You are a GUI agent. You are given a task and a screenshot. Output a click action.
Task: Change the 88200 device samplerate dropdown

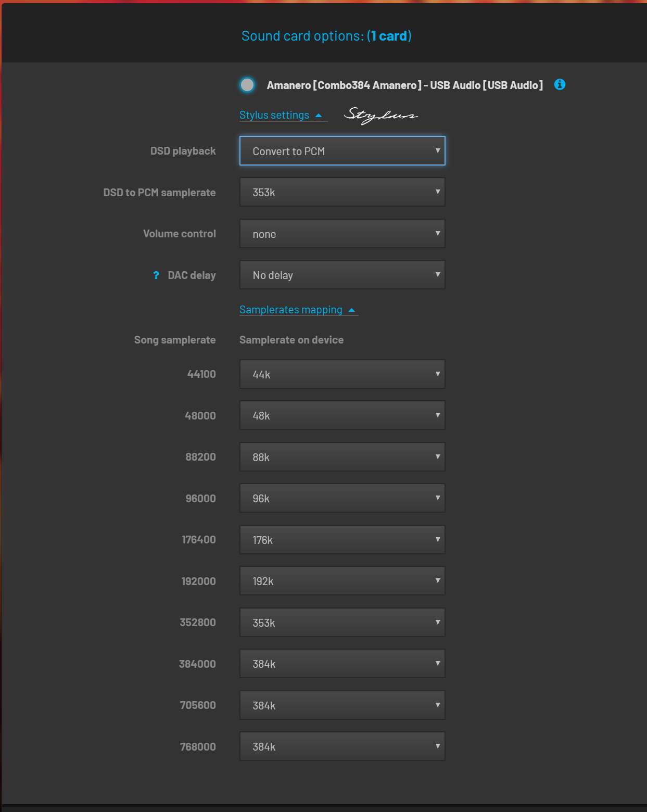[x=342, y=457]
